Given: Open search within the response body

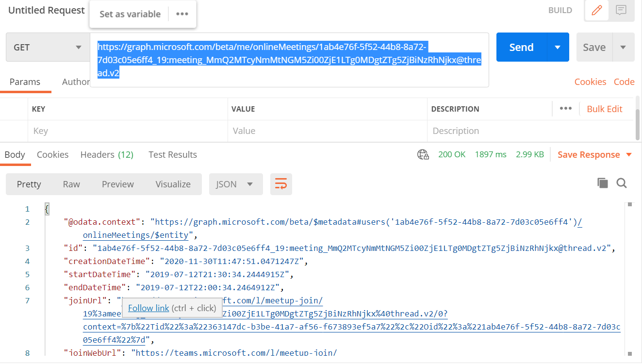Looking at the screenshot, I should click(x=622, y=183).
